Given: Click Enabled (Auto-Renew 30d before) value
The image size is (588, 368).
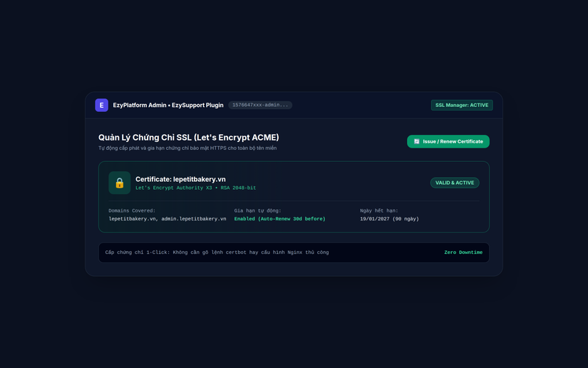Looking at the screenshot, I should coord(280,219).
